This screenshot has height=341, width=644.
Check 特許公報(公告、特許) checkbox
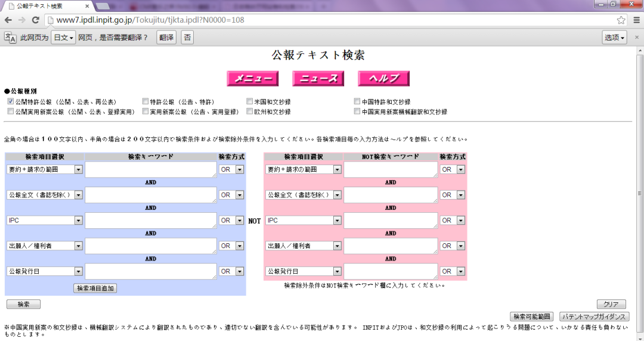click(x=145, y=101)
